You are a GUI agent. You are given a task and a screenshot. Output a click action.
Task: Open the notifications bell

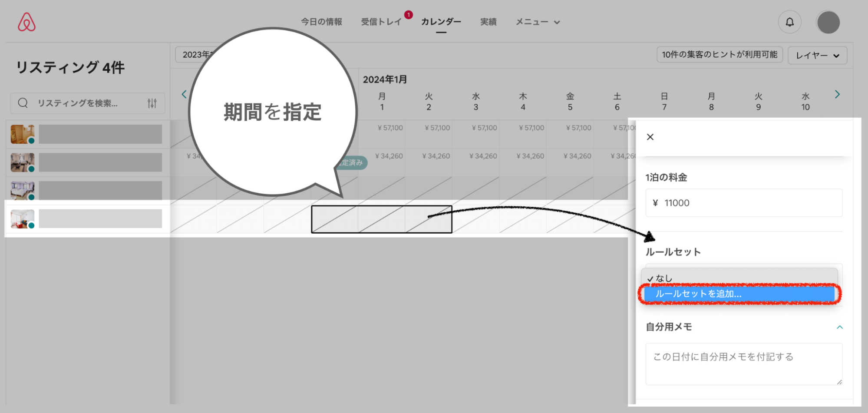point(789,22)
